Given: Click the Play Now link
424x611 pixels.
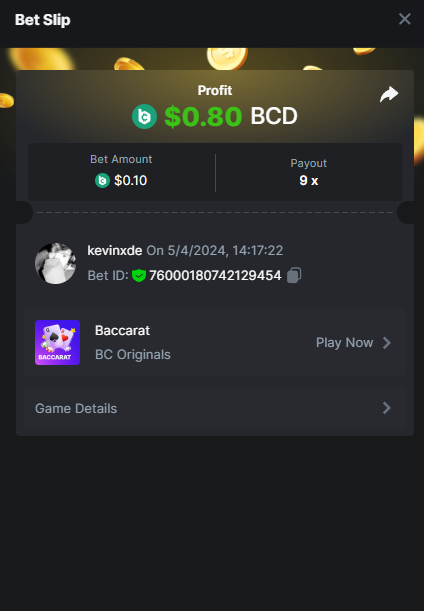Looking at the screenshot, I should [x=344, y=343].
